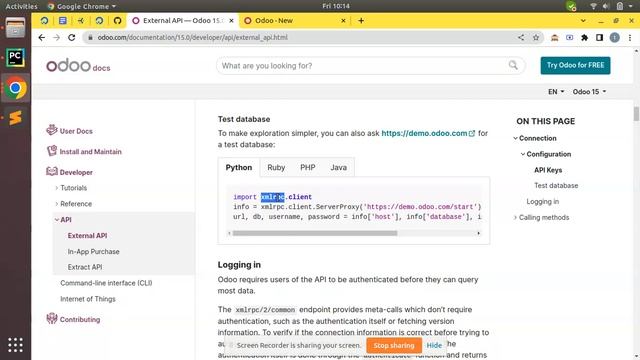Jump to API Keys in On This Page
Viewport: 640px width, 360px height.
click(x=548, y=170)
